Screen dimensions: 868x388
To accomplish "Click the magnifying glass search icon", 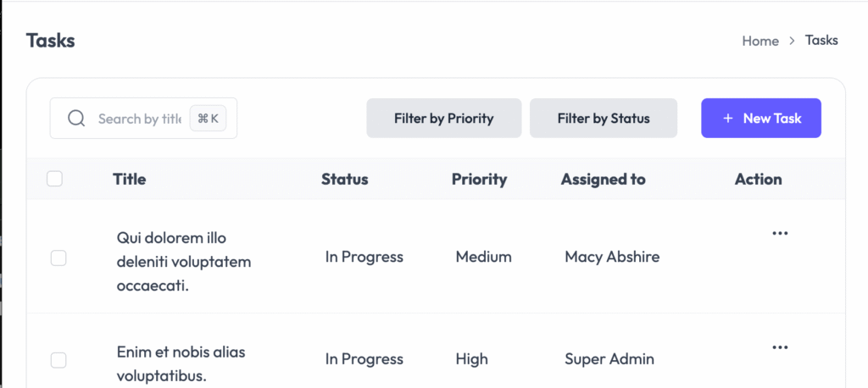I will click(75, 118).
